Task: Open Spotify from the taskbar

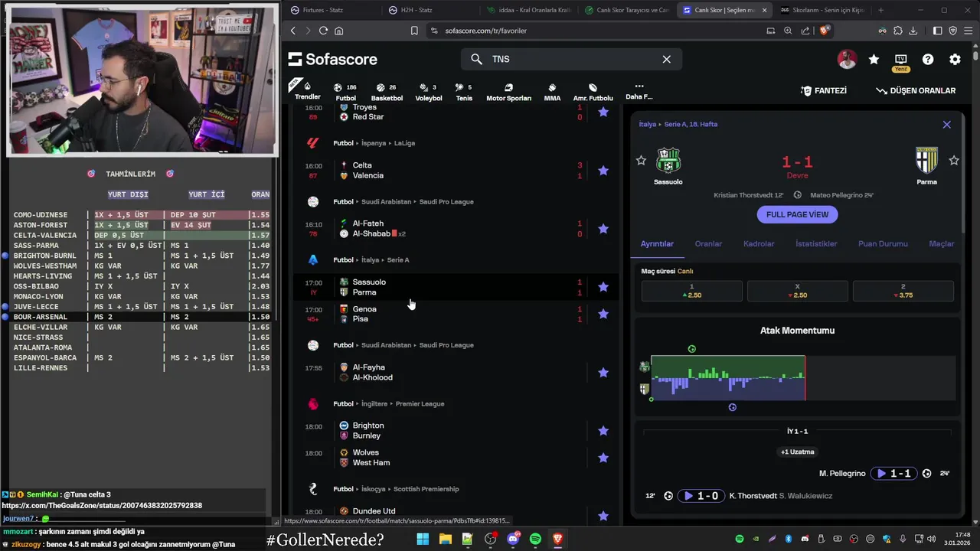Action: point(535,539)
